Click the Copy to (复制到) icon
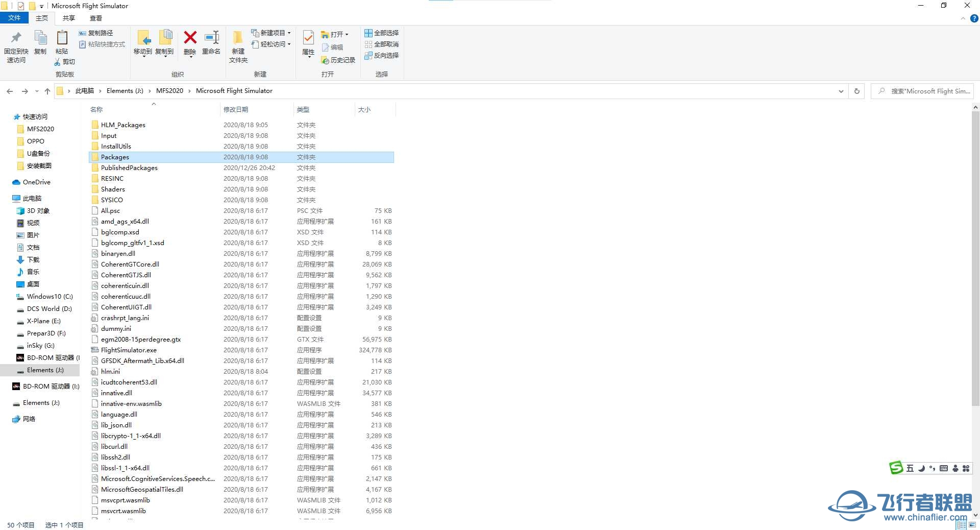Image resolution: width=980 pixels, height=530 pixels. click(165, 37)
